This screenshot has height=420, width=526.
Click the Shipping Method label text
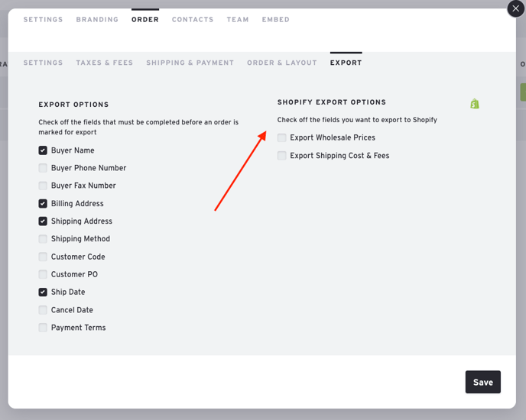click(x=80, y=239)
